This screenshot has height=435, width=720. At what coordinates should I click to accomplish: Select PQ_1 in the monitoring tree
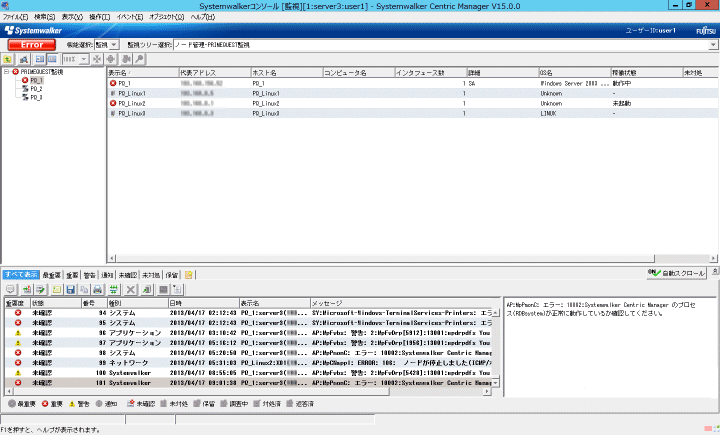tap(36, 80)
